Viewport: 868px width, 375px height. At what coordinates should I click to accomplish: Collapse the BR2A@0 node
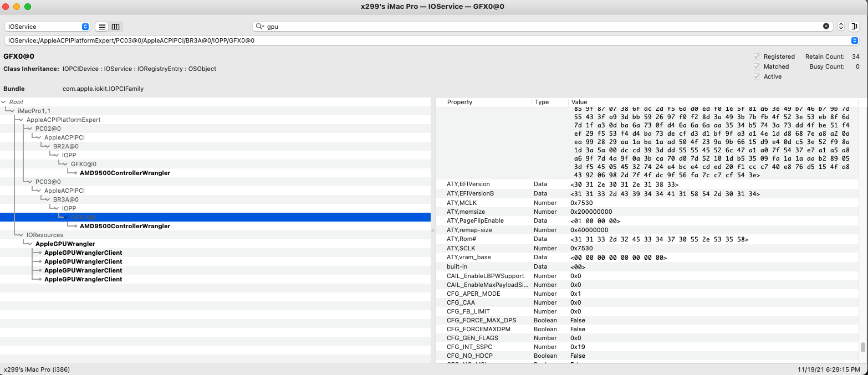[x=49, y=147]
